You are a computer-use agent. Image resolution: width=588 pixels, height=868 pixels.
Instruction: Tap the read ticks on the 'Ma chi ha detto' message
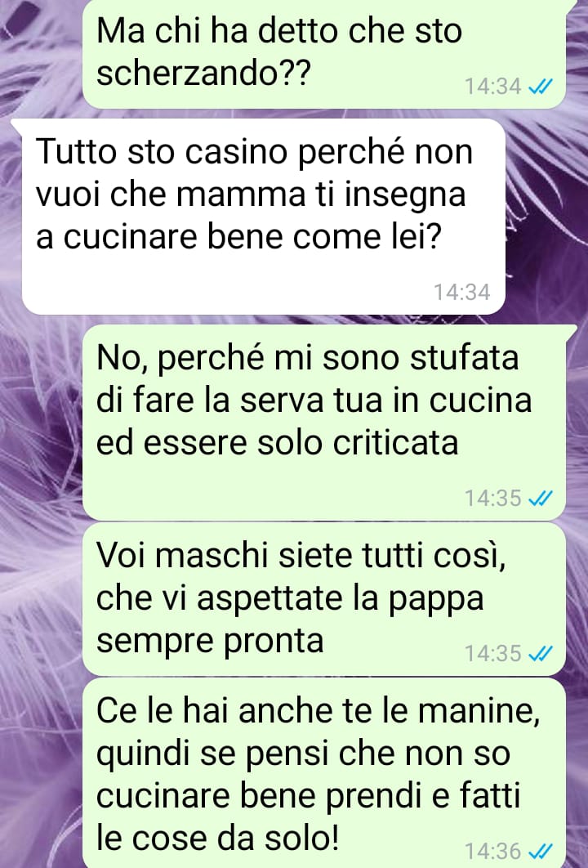(x=541, y=87)
